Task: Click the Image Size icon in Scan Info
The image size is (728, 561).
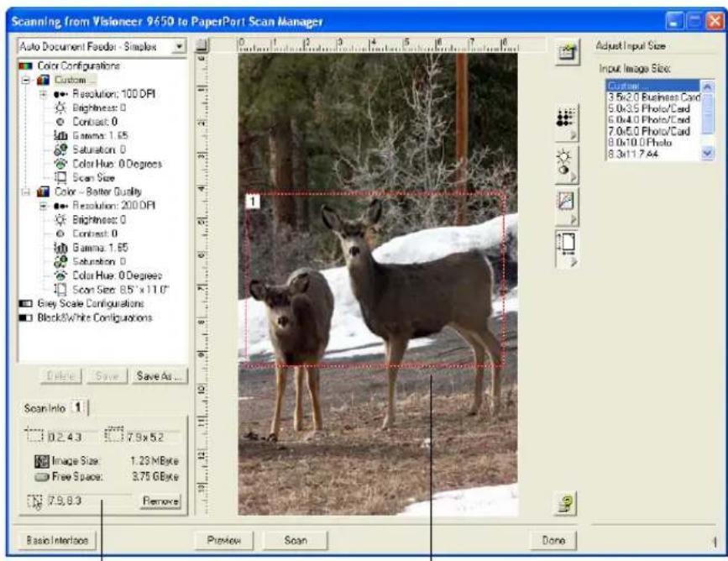Action: point(42,461)
